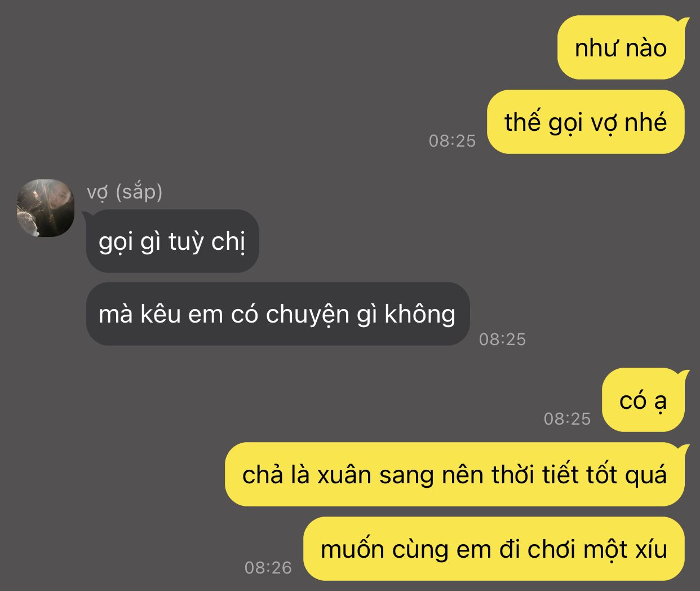Click the 08:26 timestamp near the last message
The image size is (700, 591).
click(x=268, y=567)
